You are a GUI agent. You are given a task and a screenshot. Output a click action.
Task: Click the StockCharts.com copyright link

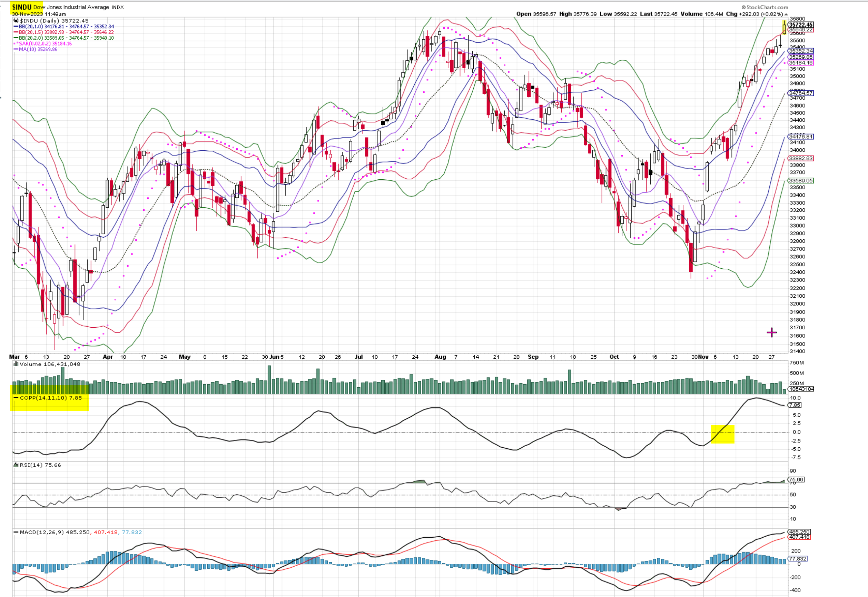pyautogui.click(x=765, y=7)
